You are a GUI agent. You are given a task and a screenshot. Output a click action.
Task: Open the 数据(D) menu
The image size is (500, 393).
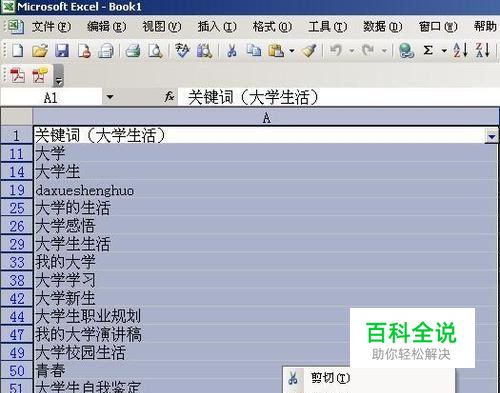point(383,26)
